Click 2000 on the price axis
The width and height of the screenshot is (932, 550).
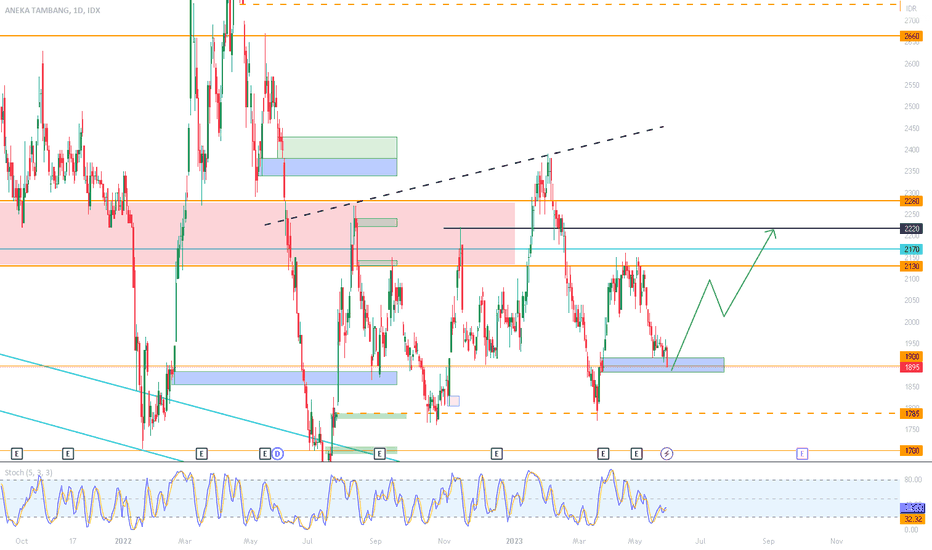coord(912,322)
